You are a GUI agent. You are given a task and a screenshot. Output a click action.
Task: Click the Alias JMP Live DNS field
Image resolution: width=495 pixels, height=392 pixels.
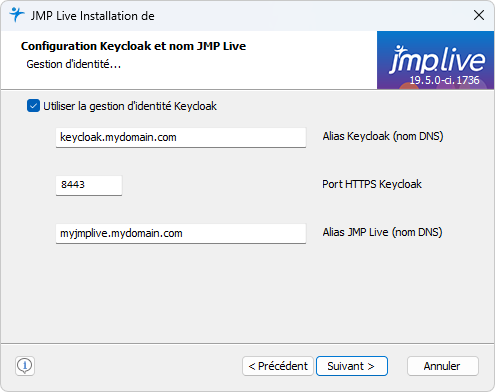[x=181, y=233]
